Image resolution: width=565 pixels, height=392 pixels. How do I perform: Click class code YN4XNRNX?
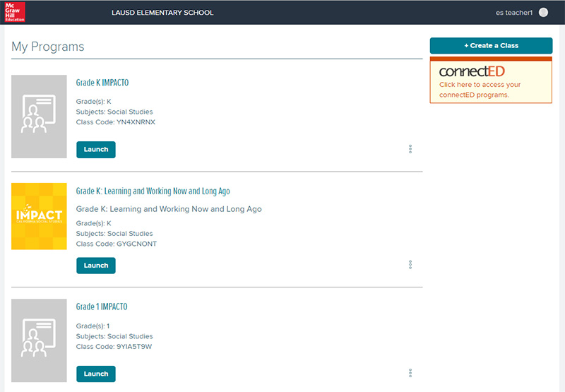tap(136, 122)
